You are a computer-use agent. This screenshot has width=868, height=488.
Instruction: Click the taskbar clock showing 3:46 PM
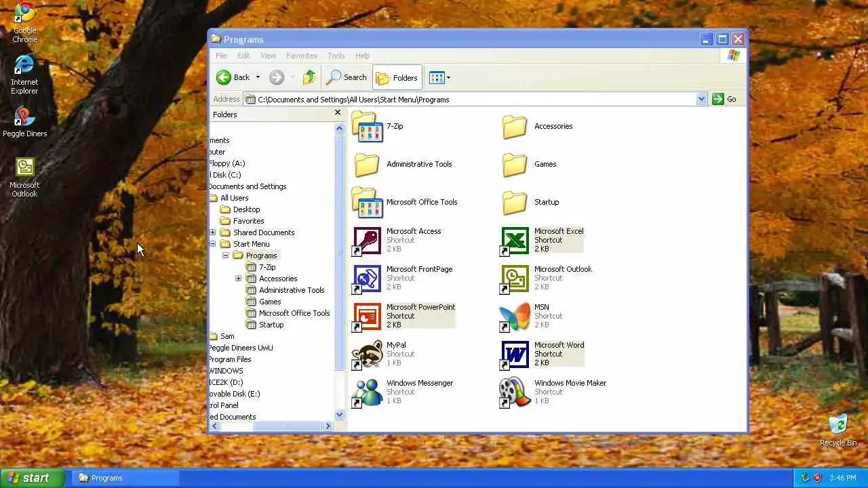[x=843, y=478]
